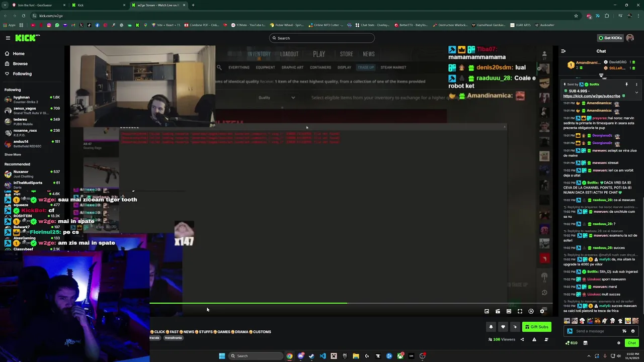Click the green Gift Subs button
The width and height of the screenshot is (644, 362).
[537, 327]
